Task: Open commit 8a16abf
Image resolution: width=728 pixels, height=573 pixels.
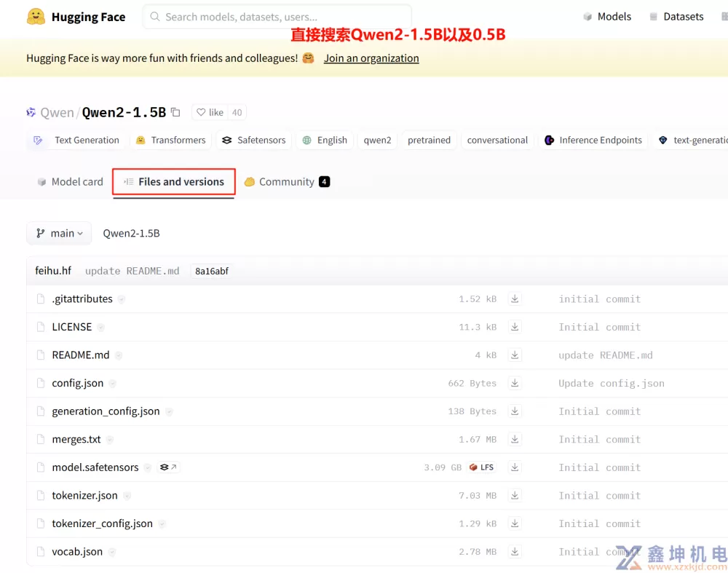Action: (x=212, y=271)
